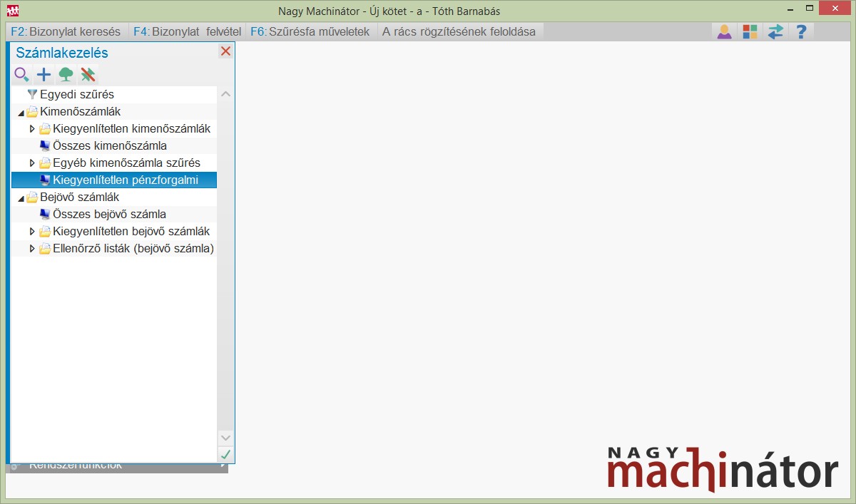Viewport: 856px width, 504px height.
Task: Click the two-arrow switch icon
Action: tap(775, 31)
